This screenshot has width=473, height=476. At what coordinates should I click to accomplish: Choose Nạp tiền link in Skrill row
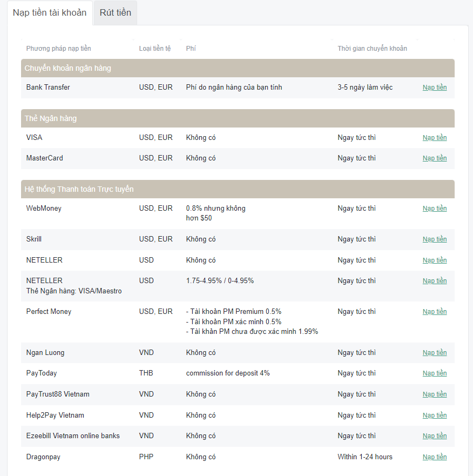pyautogui.click(x=435, y=239)
